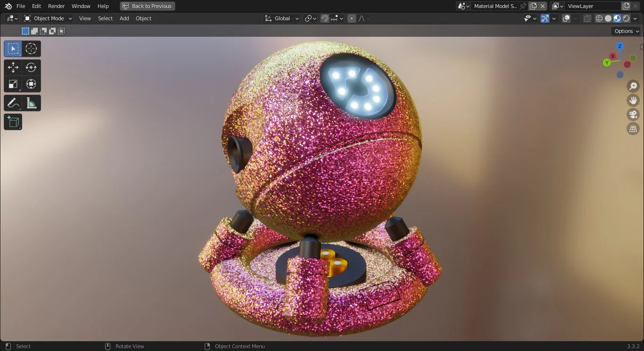Choose the Scale tool
Screen dimensions: 644x351
[13, 84]
